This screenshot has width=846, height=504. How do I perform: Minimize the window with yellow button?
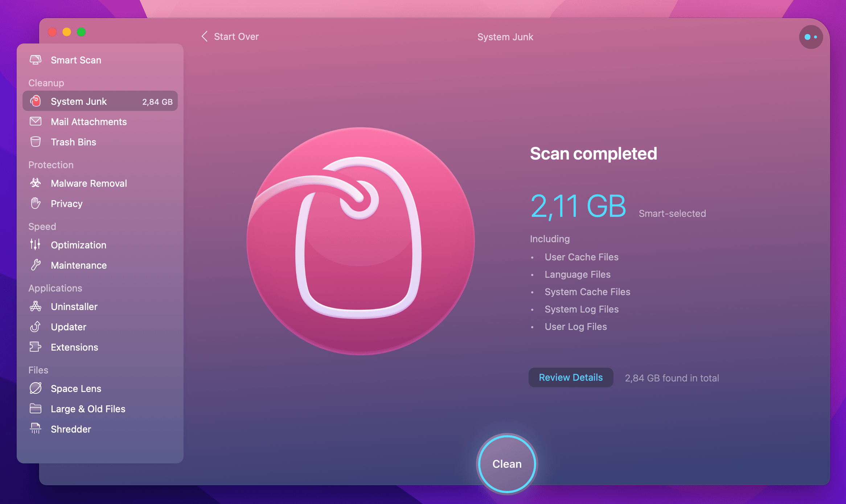click(x=67, y=32)
